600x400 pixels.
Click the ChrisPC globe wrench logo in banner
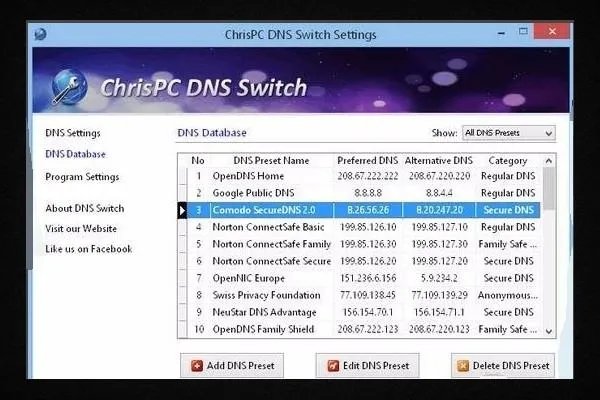69,87
